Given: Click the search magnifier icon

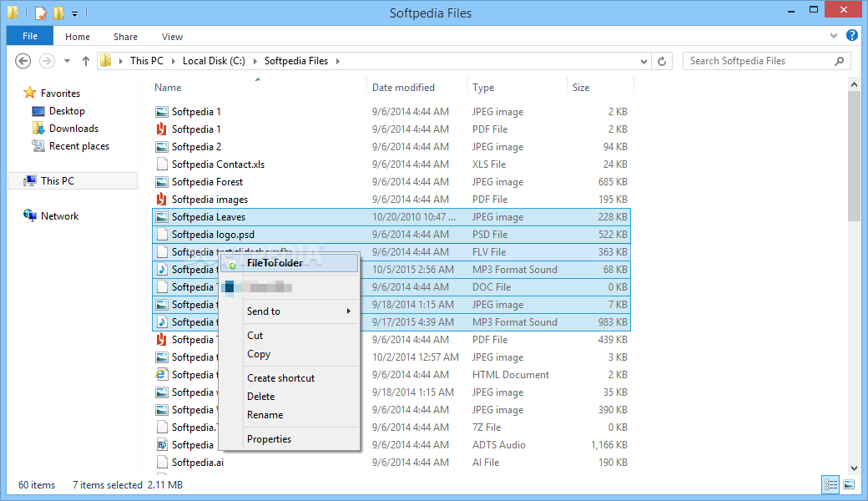Looking at the screenshot, I should (840, 61).
